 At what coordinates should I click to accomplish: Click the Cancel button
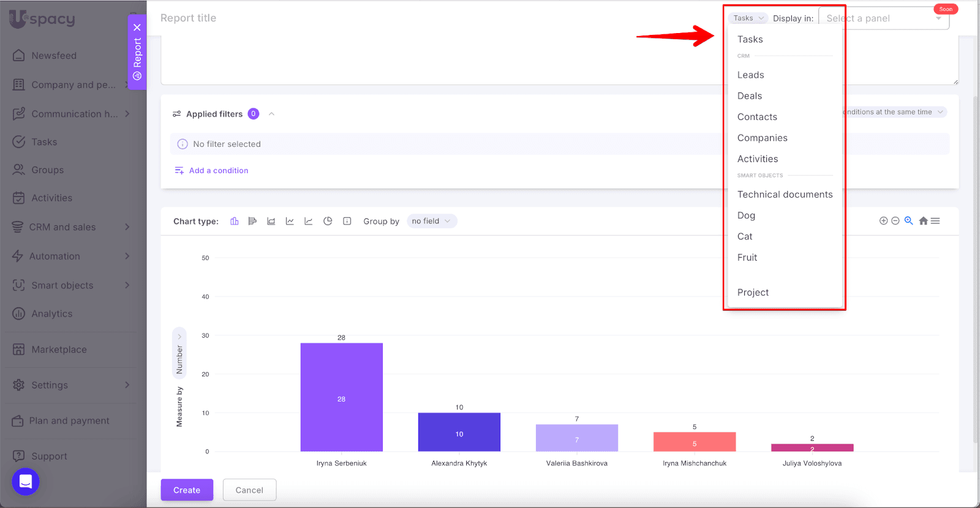[249, 490]
